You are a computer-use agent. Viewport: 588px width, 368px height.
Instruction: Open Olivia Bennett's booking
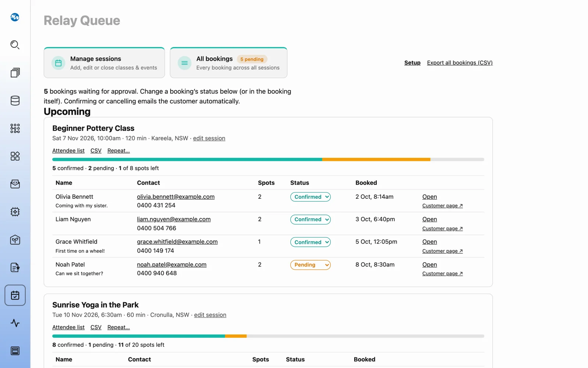pyautogui.click(x=430, y=197)
